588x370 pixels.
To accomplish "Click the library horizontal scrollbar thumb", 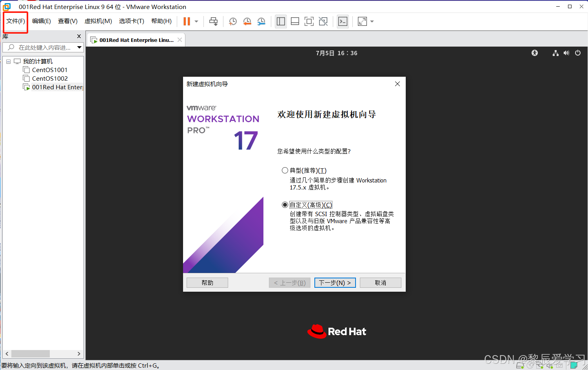I will [x=31, y=354].
